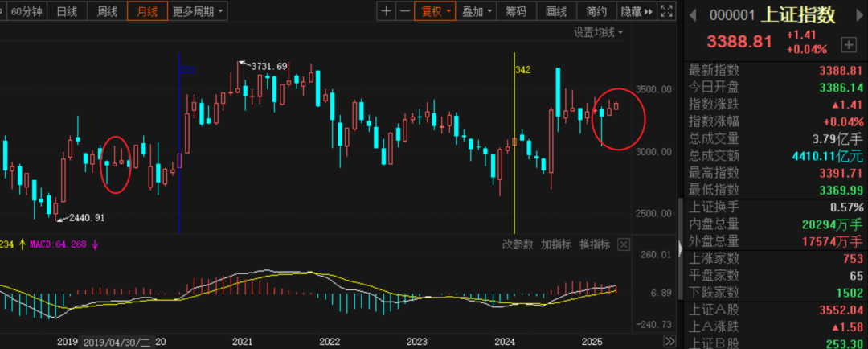Viewport: 868px width, 349px height.
Task: Click 换指标 to change indicator
Action: [x=595, y=244]
